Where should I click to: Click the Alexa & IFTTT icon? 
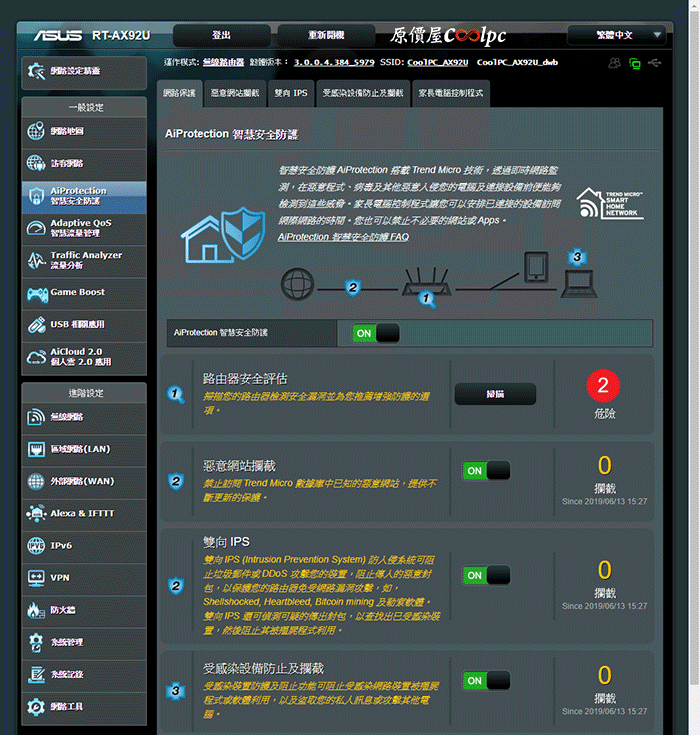[x=36, y=513]
